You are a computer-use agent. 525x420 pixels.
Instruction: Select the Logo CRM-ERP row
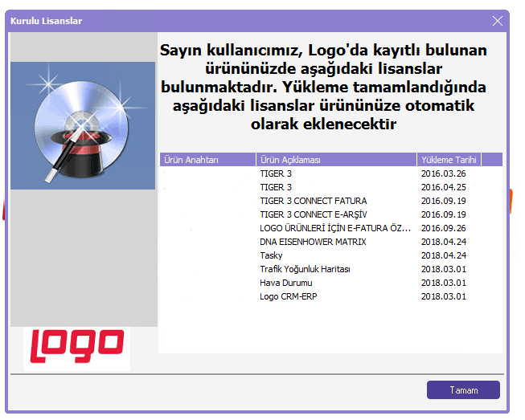click(x=330, y=296)
